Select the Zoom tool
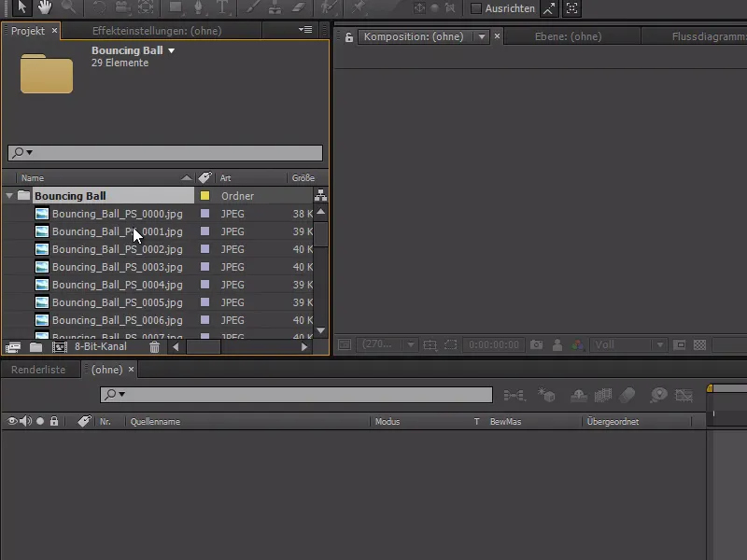Image resolution: width=747 pixels, height=560 pixels. [x=67, y=8]
